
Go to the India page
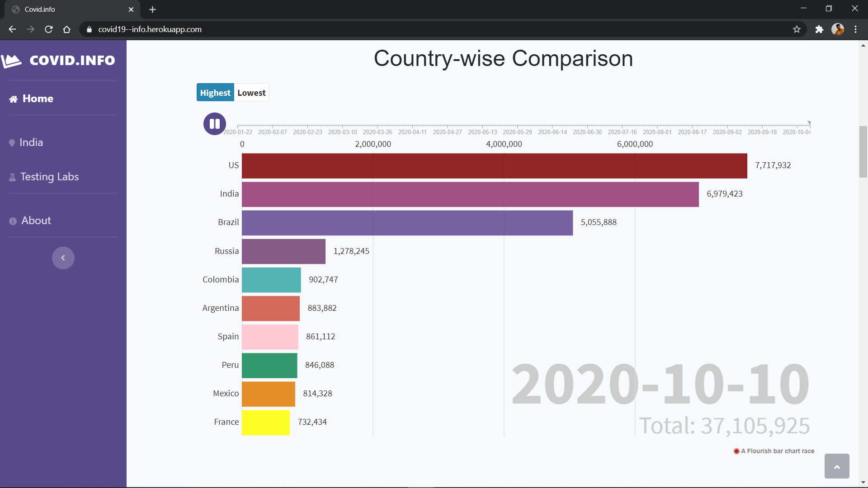tap(31, 142)
